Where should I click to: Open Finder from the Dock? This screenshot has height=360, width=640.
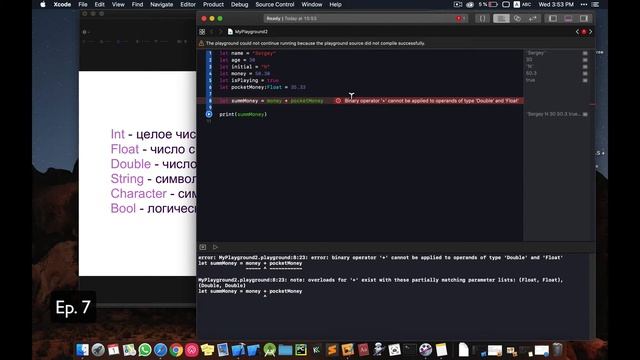[82, 350]
